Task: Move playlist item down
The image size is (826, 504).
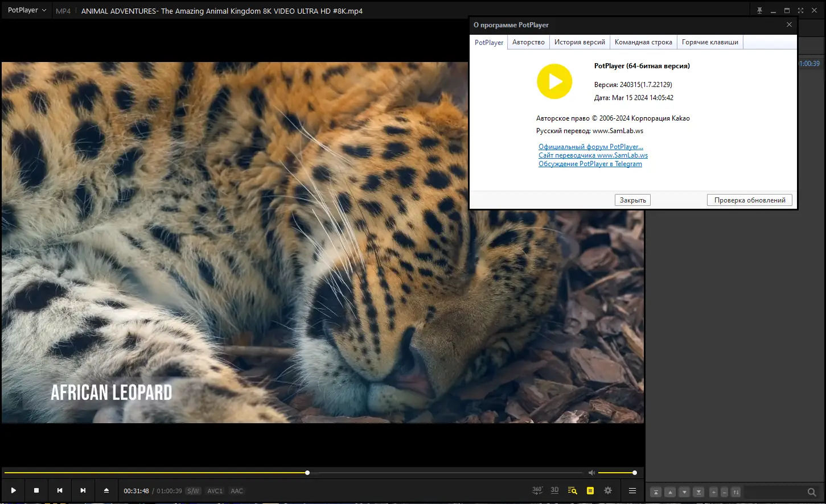Action: coord(684,492)
